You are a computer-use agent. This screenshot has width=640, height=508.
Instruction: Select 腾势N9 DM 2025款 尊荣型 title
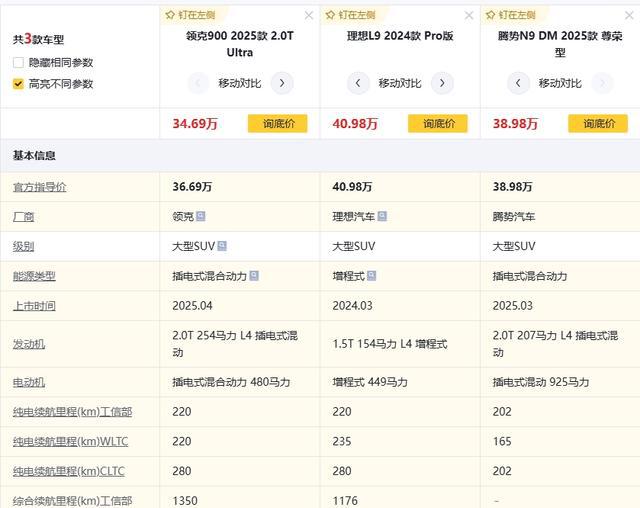[x=560, y=44]
